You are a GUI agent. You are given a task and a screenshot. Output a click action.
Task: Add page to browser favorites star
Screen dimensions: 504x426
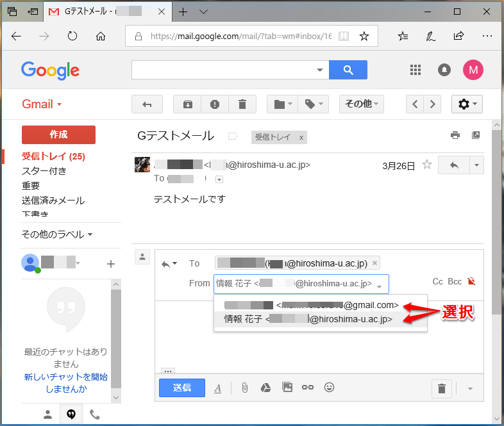364,37
